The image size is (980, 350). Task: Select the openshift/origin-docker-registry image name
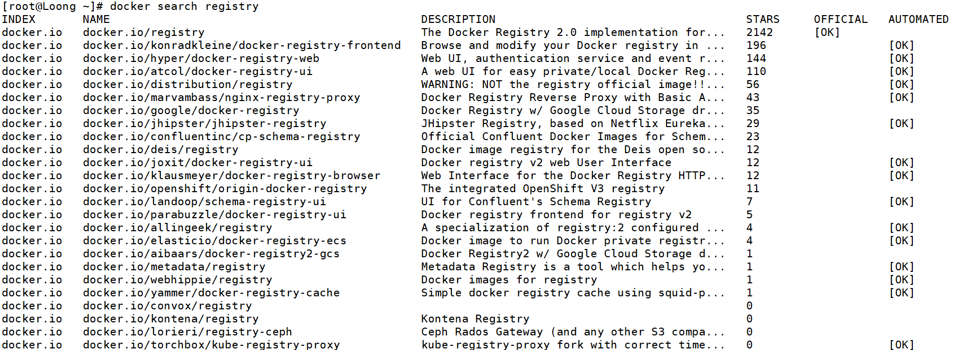[x=225, y=189]
